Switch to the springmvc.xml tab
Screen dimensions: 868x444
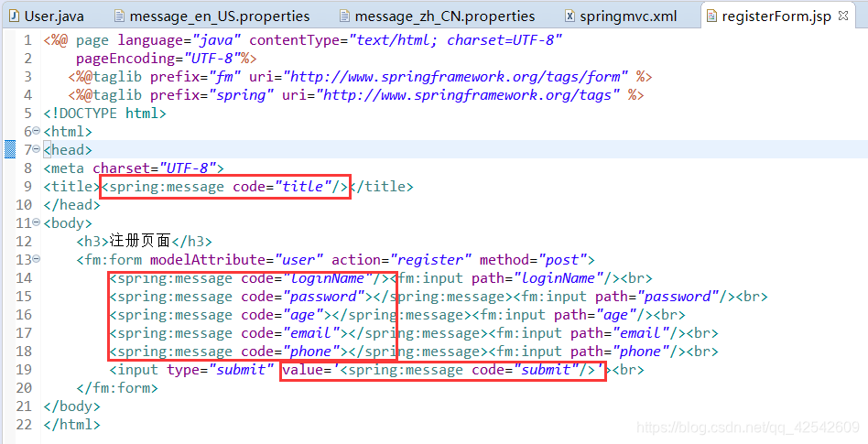pos(621,16)
